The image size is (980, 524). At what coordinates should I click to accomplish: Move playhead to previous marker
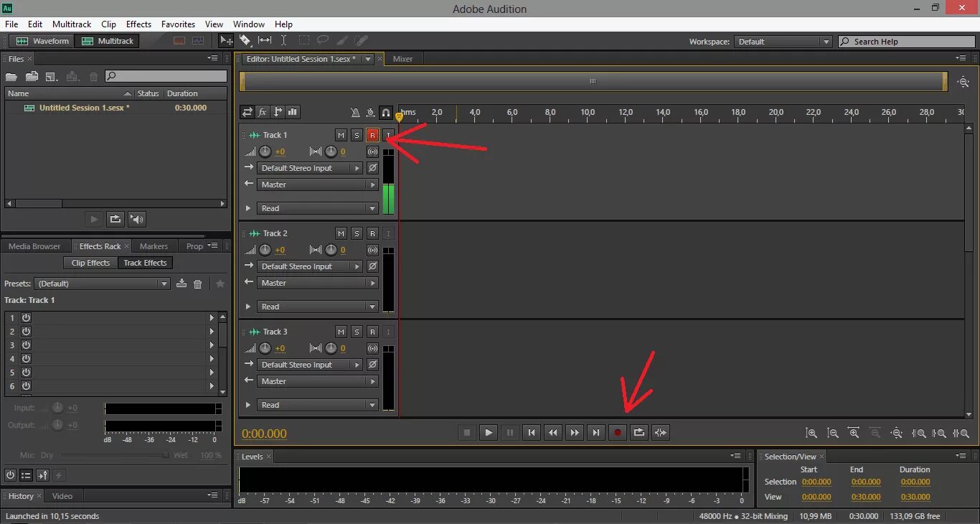tap(532, 432)
